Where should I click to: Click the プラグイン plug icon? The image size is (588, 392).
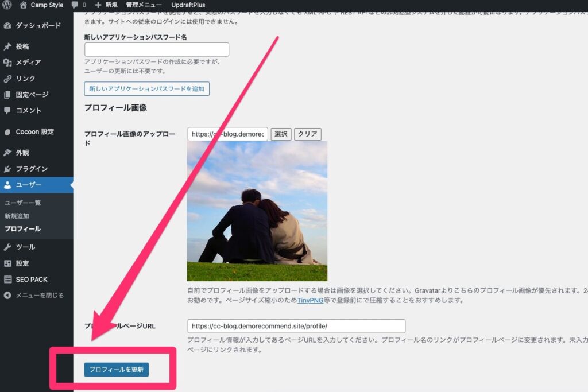pyautogui.click(x=7, y=169)
